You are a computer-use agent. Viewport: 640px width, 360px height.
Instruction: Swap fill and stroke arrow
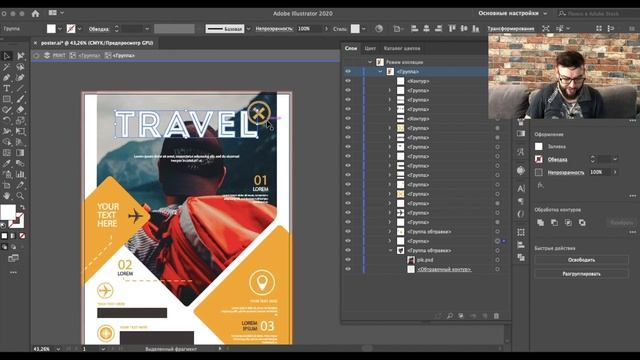(22, 207)
